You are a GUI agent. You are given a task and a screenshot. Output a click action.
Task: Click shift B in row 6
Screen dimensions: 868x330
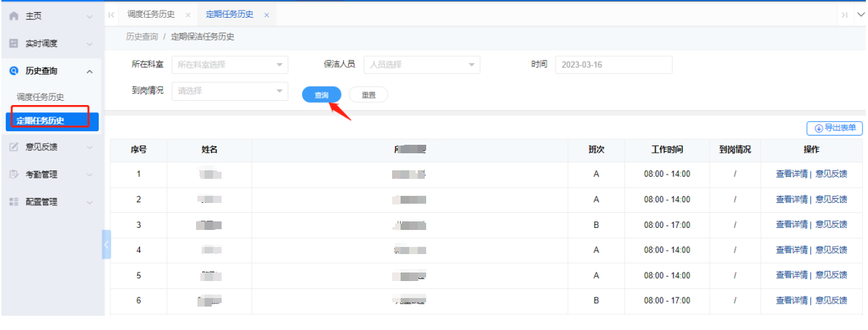[x=596, y=301]
